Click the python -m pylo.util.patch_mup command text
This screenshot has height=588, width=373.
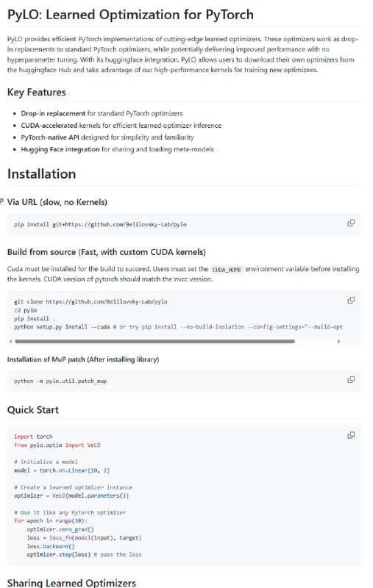[x=60, y=381]
